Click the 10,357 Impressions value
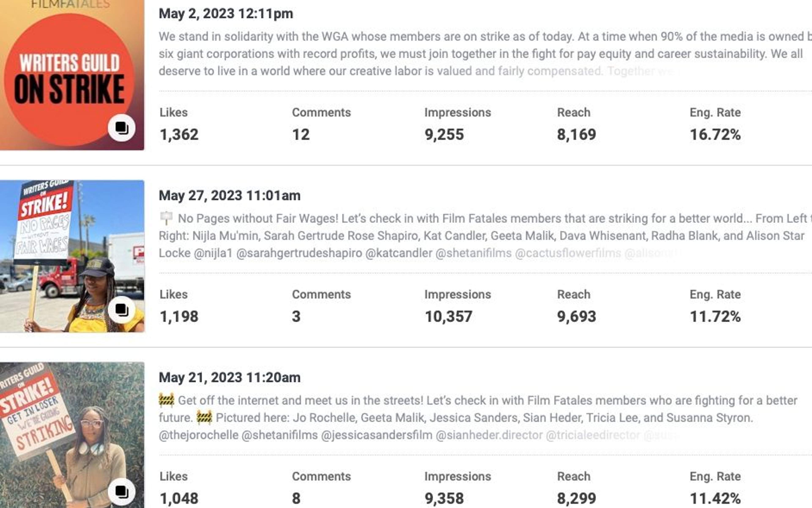Image resolution: width=812 pixels, height=508 pixels. (x=448, y=317)
